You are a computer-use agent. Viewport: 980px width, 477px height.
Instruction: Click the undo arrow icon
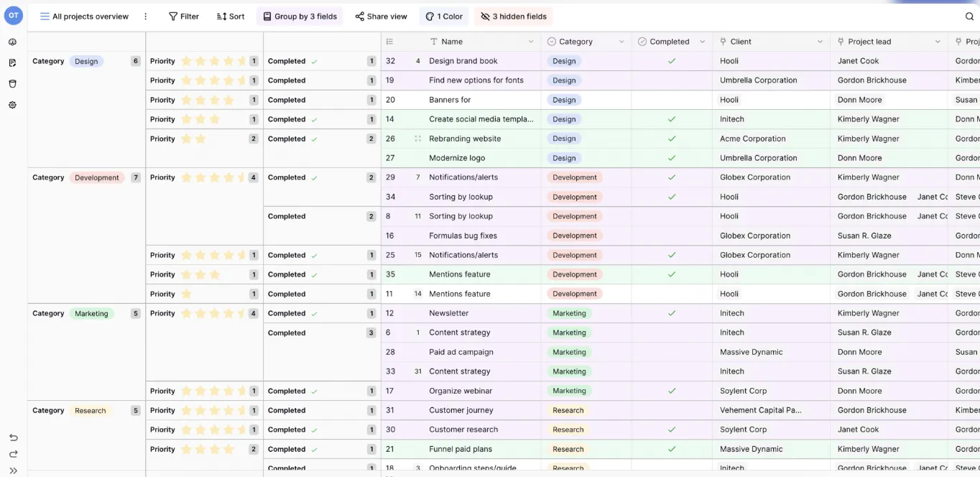pos(13,437)
